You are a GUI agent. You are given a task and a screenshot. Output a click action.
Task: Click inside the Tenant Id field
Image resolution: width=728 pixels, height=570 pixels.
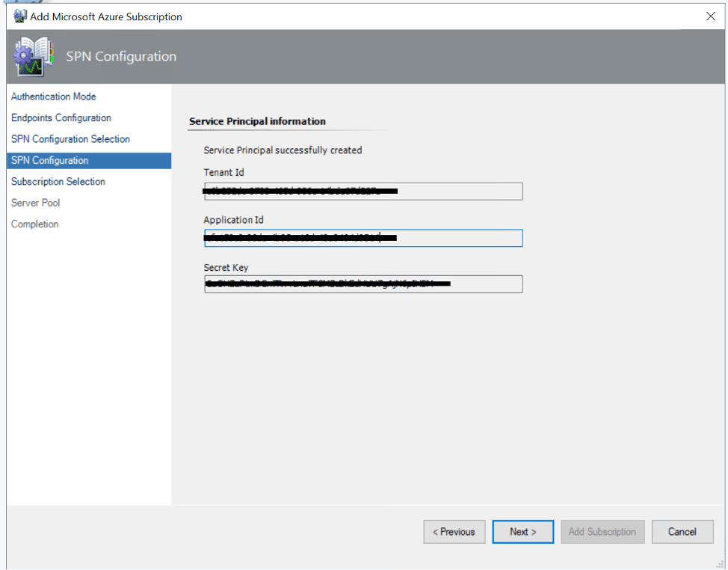click(x=363, y=191)
